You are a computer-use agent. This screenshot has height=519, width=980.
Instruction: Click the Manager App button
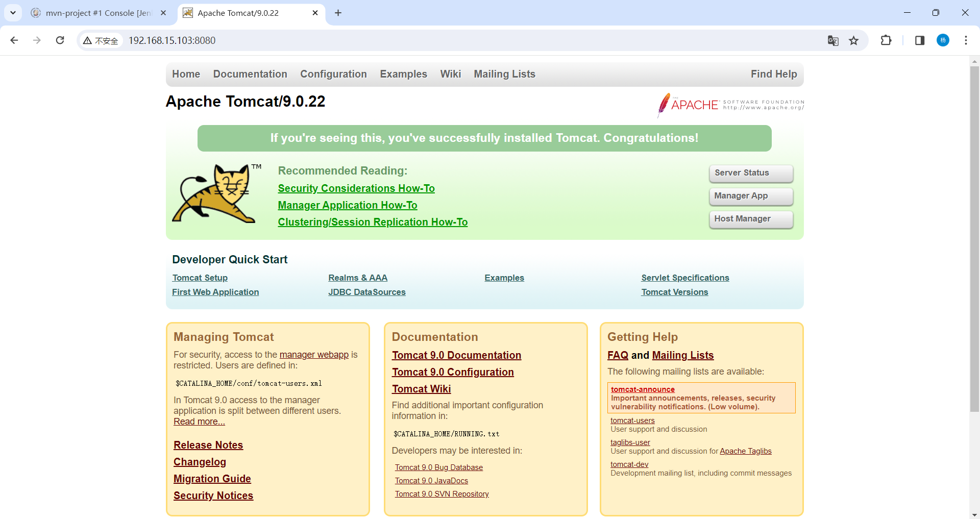pos(751,196)
